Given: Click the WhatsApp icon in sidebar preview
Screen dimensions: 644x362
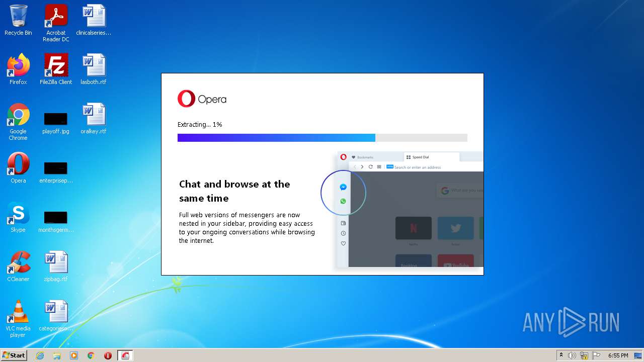Looking at the screenshot, I should (x=343, y=201).
